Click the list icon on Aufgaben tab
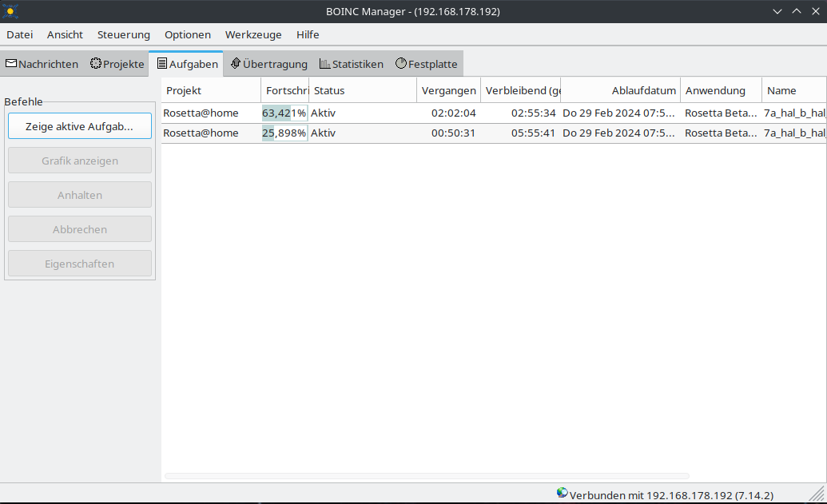 point(162,64)
